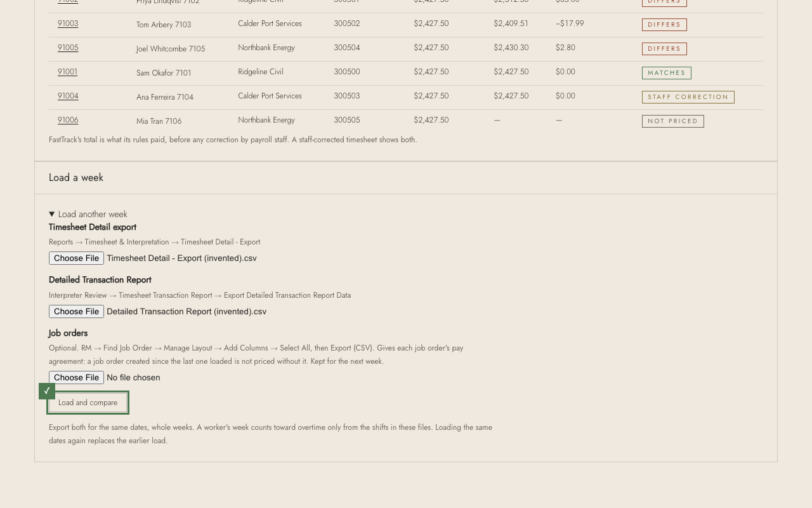Click the STAFF CORRECTION status badge
Image resolution: width=812 pixels, height=508 pixels.
[x=688, y=97]
